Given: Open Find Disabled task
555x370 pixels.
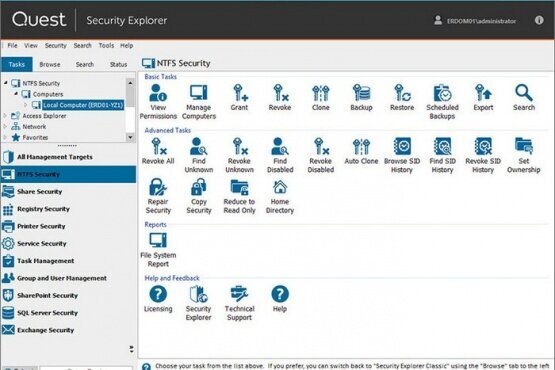Looking at the screenshot, I should [280, 155].
